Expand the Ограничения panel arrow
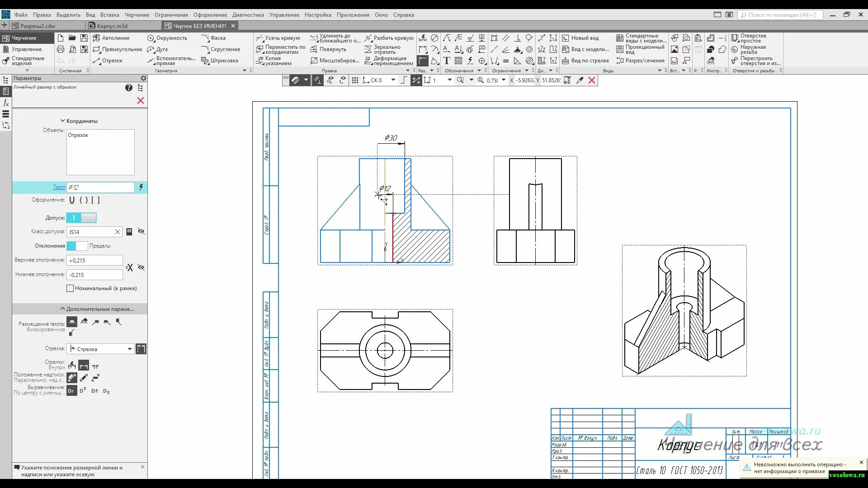 pos(527,70)
